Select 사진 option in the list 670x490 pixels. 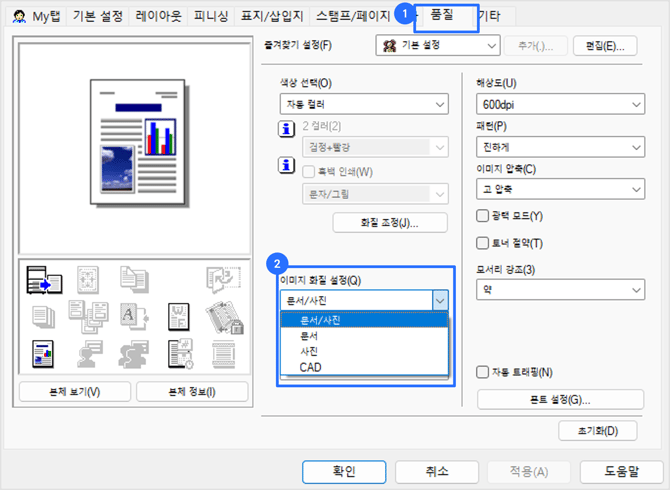coord(364,352)
